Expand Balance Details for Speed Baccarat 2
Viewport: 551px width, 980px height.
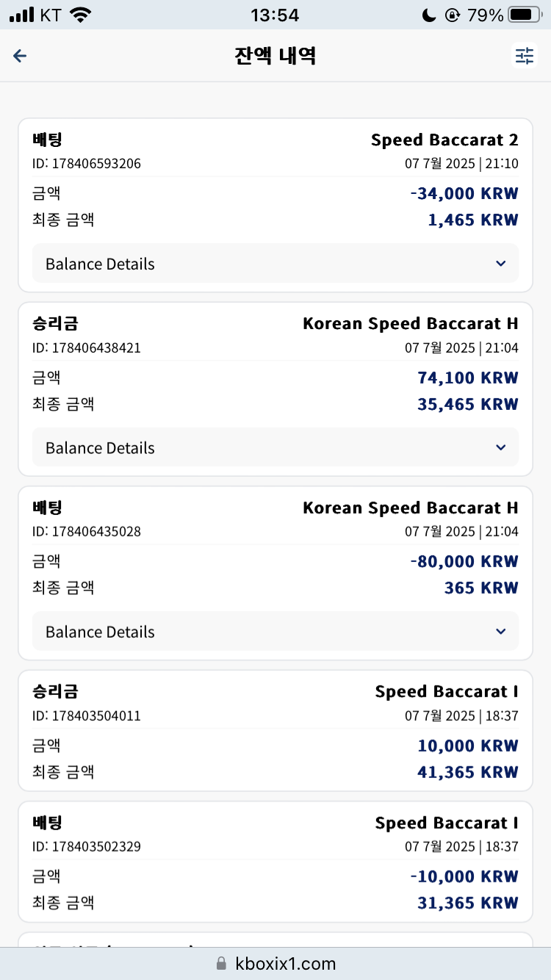[275, 264]
